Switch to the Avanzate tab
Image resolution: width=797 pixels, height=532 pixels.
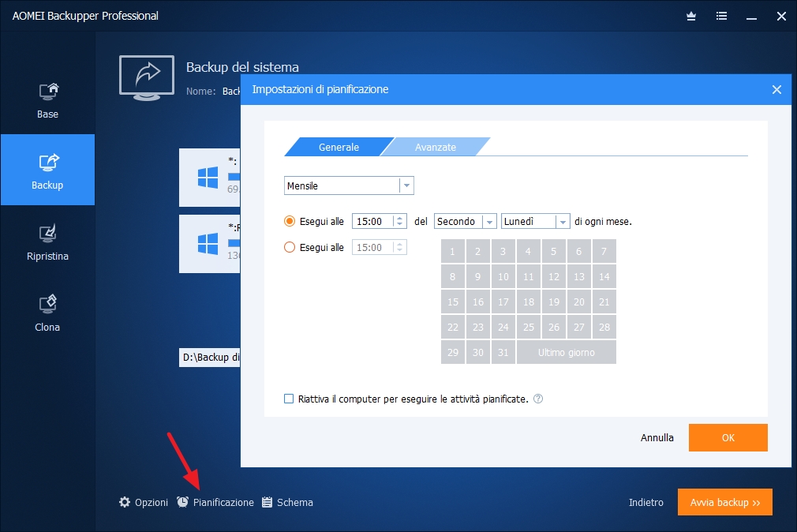click(x=435, y=147)
